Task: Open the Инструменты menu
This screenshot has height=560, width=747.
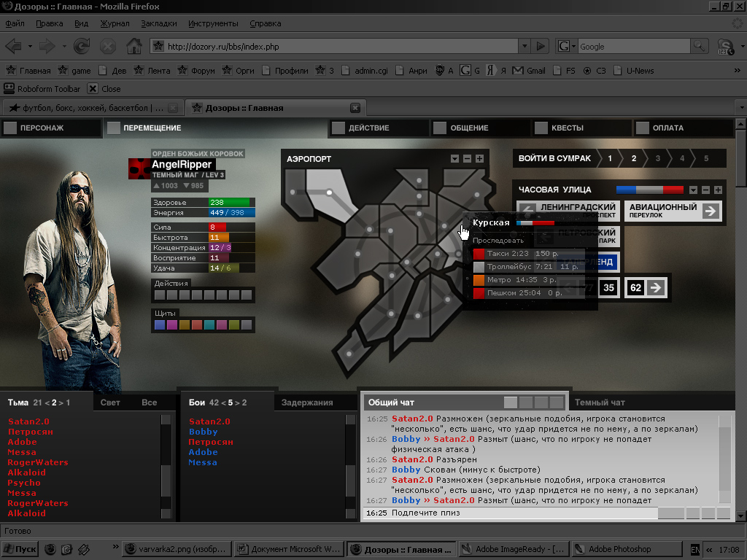Action: [x=213, y=23]
